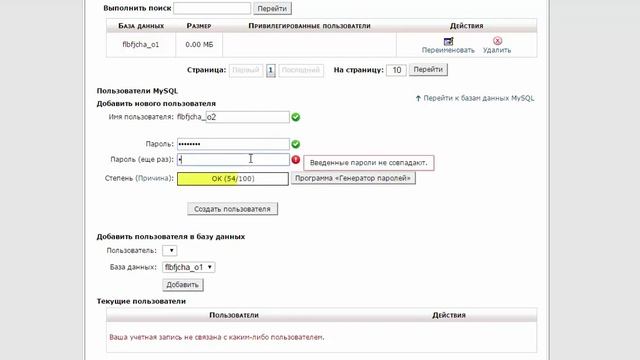Click green checkmark next to password field
The image size is (640, 360).
coord(296,144)
